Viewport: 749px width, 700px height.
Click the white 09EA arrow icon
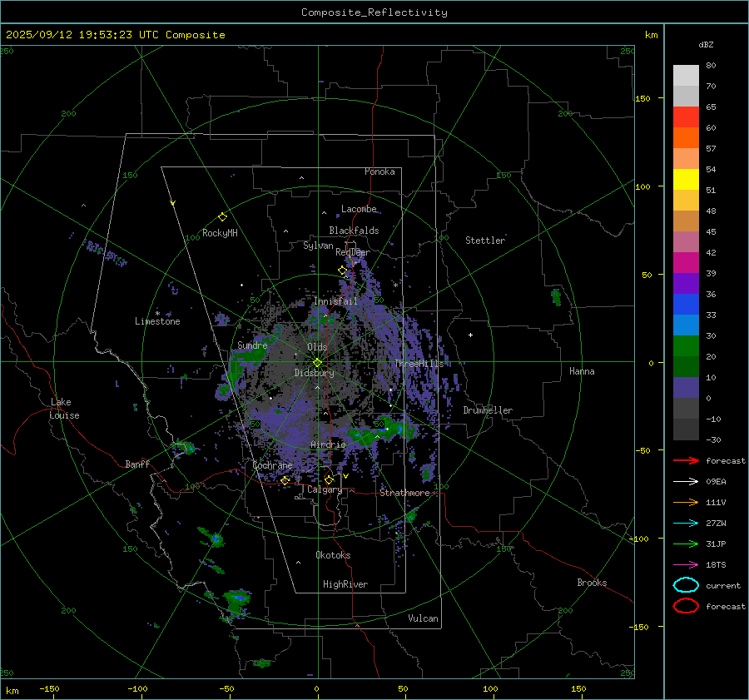[x=686, y=482]
